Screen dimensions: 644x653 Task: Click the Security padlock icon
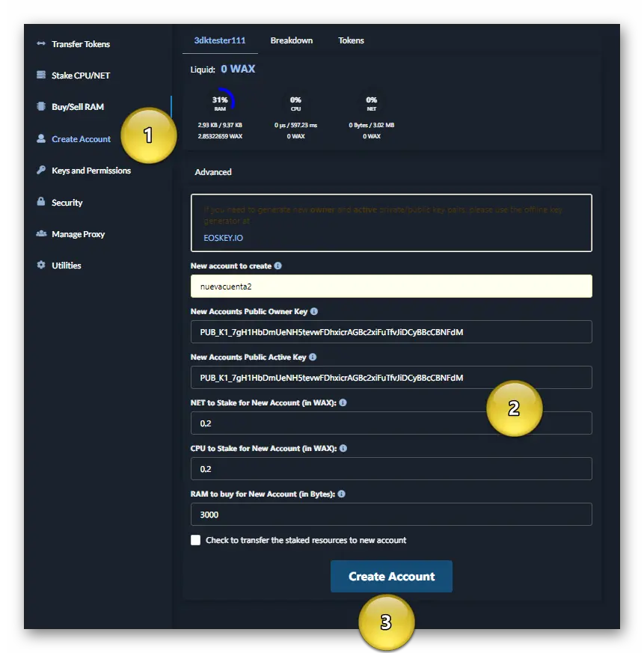(41, 201)
